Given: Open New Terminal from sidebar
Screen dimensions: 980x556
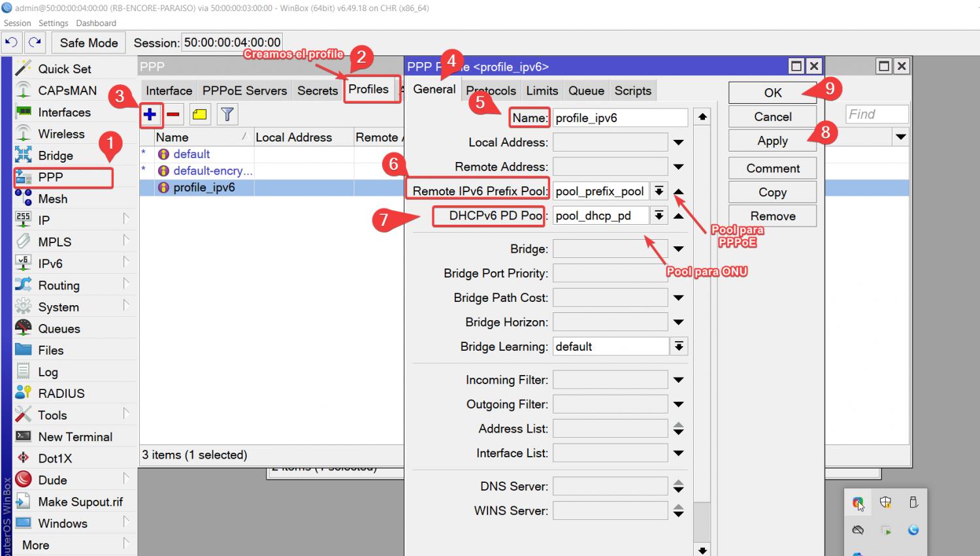Looking at the screenshot, I should click(x=75, y=436).
